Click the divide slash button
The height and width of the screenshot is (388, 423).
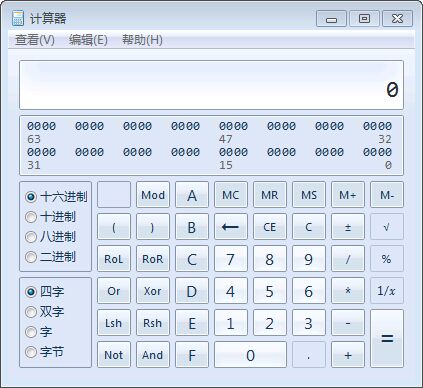point(348,259)
